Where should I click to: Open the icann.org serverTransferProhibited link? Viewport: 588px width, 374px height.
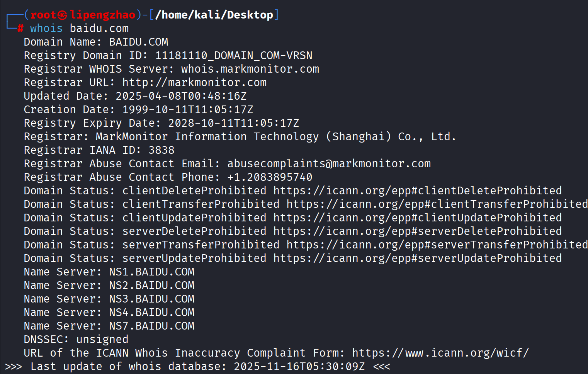point(437,245)
